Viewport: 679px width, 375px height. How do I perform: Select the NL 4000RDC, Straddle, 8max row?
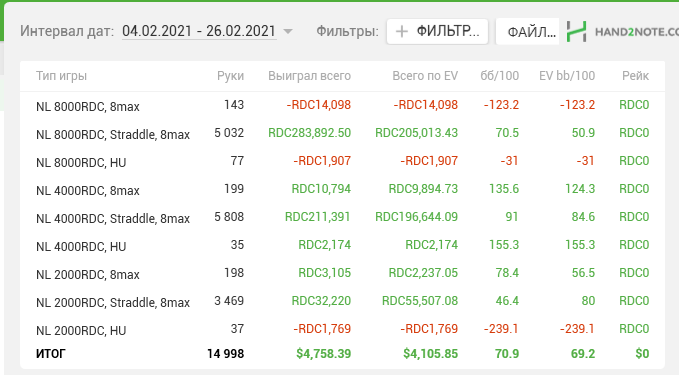pos(342,217)
